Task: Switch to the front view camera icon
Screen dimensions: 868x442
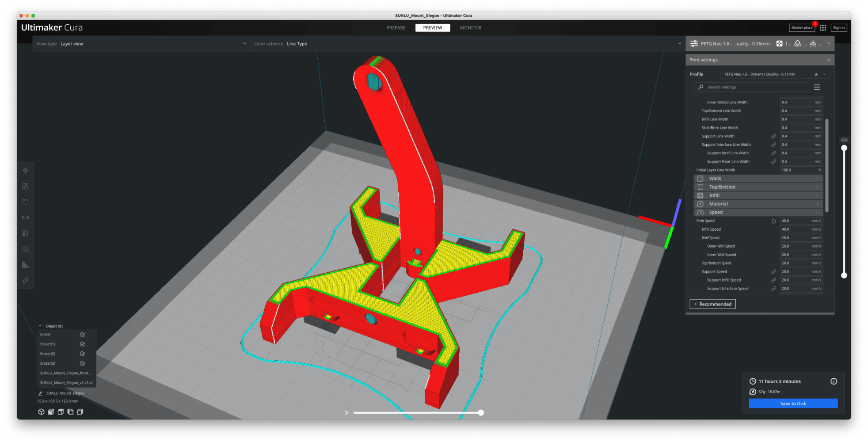Action: click(x=51, y=412)
